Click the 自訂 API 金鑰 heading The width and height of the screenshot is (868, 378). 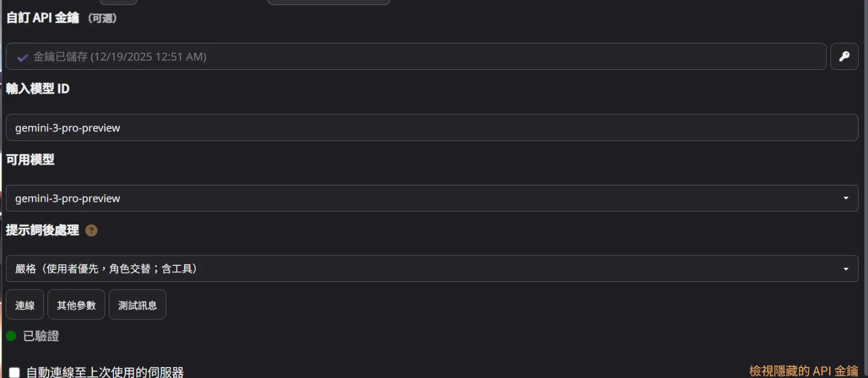[42, 18]
